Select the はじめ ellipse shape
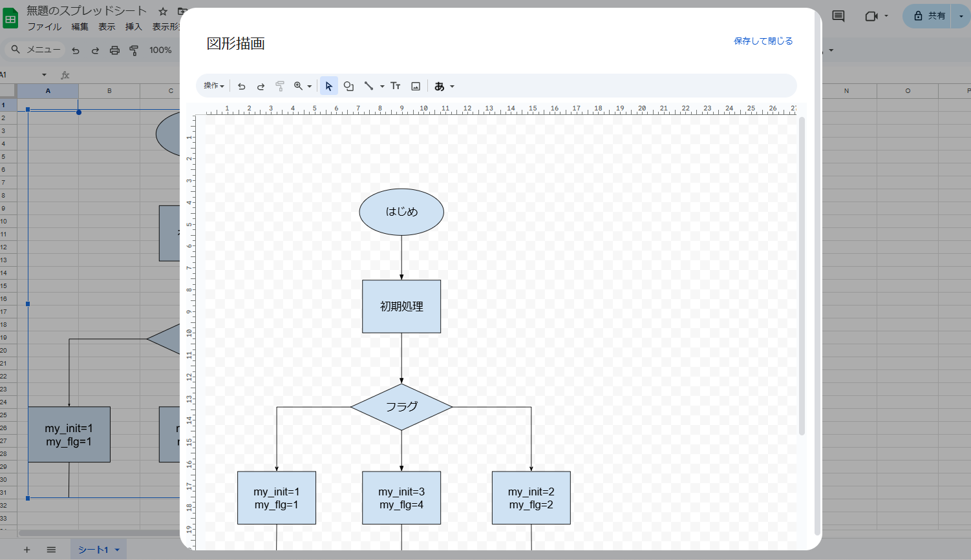The height and width of the screenshot is (560, 971). (401, 212)
